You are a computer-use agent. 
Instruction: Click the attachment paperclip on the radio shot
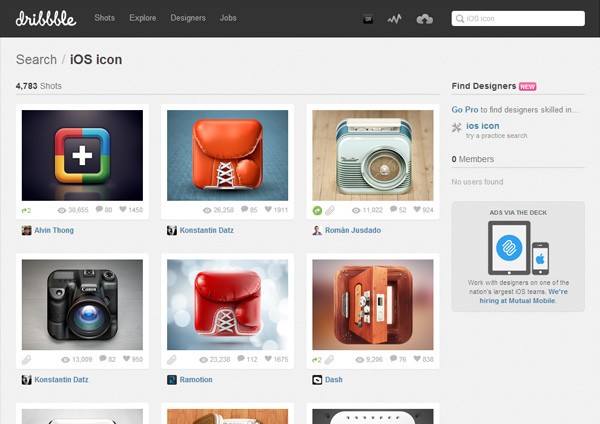click(x=330, y=210)
